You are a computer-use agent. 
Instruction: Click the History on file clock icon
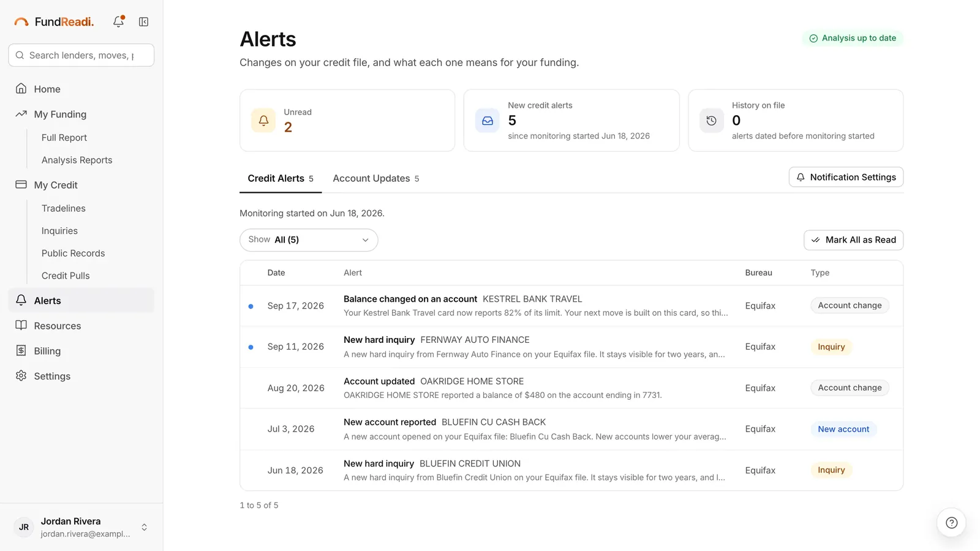[712, 121]
